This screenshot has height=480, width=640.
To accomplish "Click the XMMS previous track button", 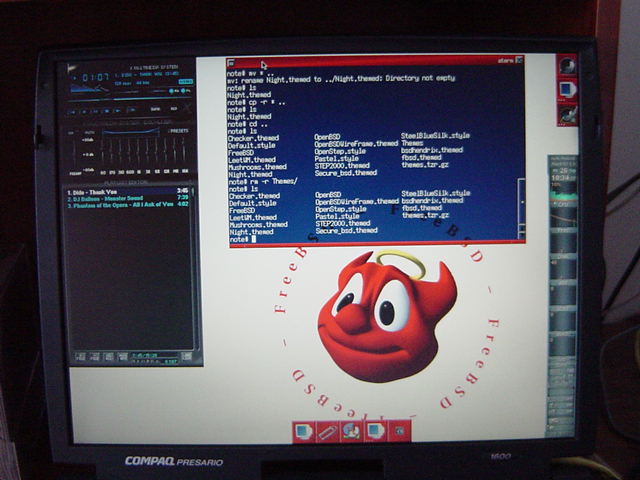I will pos(73,111).
